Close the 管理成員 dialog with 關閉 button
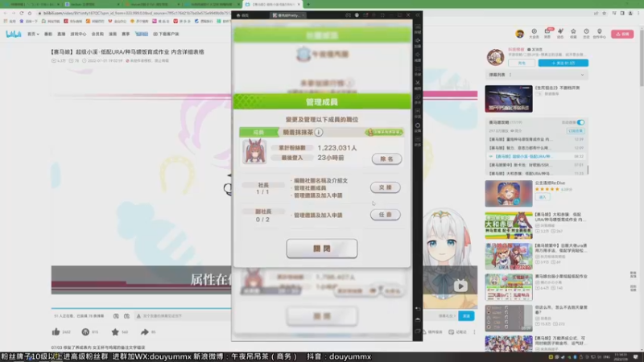The image size is (644, 362). 321,249
